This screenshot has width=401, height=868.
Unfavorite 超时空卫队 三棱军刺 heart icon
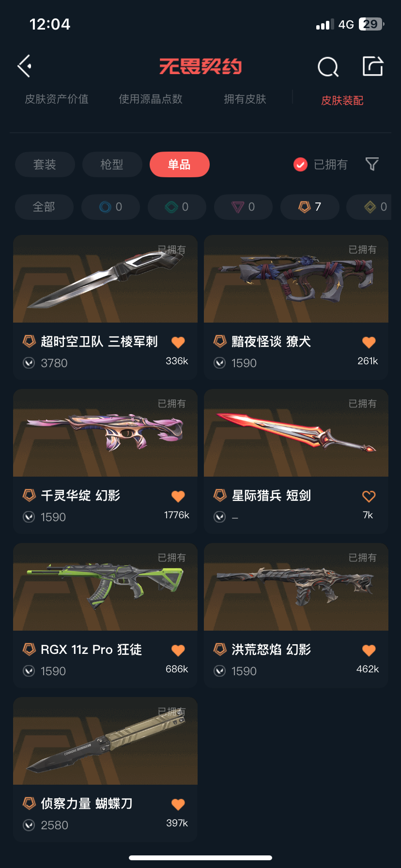178,342
